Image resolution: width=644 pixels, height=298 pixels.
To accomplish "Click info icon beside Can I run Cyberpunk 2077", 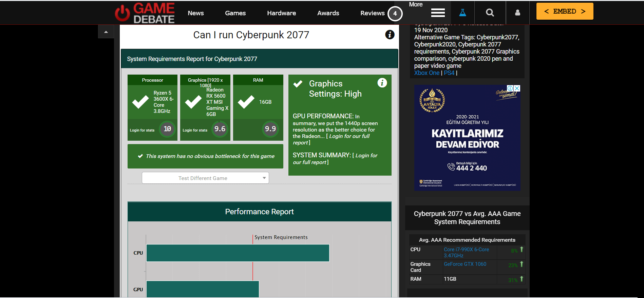I will [x=390, y=35].
